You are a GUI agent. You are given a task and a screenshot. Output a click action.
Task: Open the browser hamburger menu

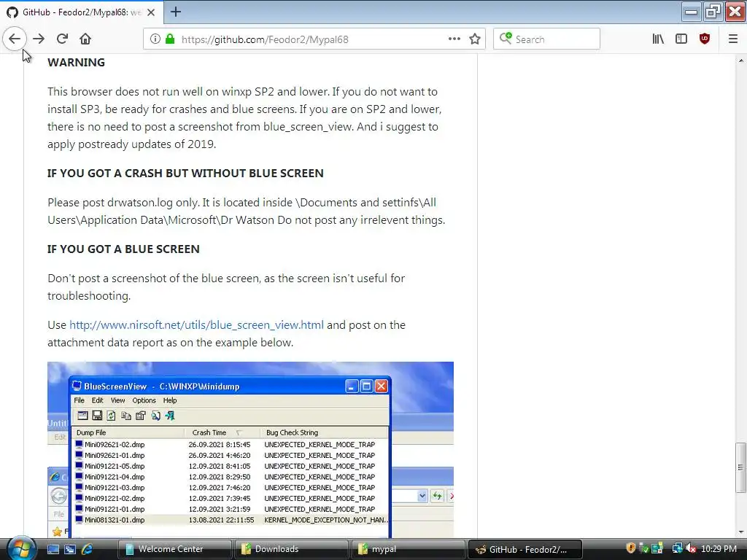point(733,39)
